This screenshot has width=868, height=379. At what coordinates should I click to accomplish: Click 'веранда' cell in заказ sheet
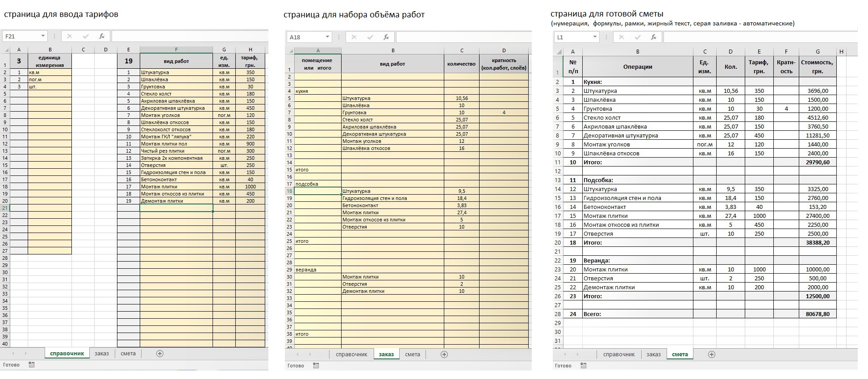[x=318, y=270]
